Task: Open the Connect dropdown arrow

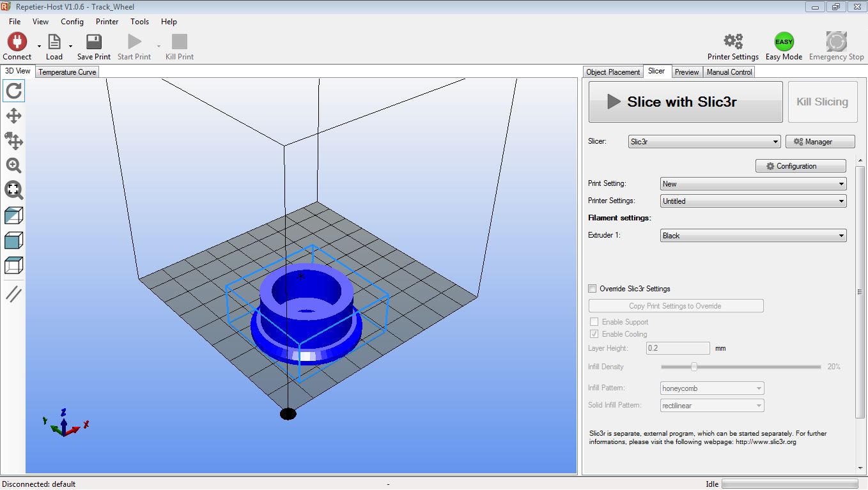Action: pyautogui.click(x=39, y=46)
